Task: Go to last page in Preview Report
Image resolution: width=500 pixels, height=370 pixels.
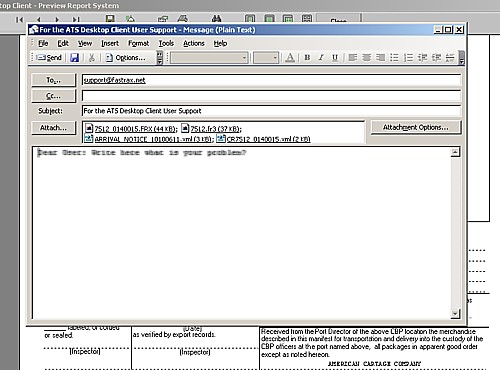Action: (x=76, y=19)
